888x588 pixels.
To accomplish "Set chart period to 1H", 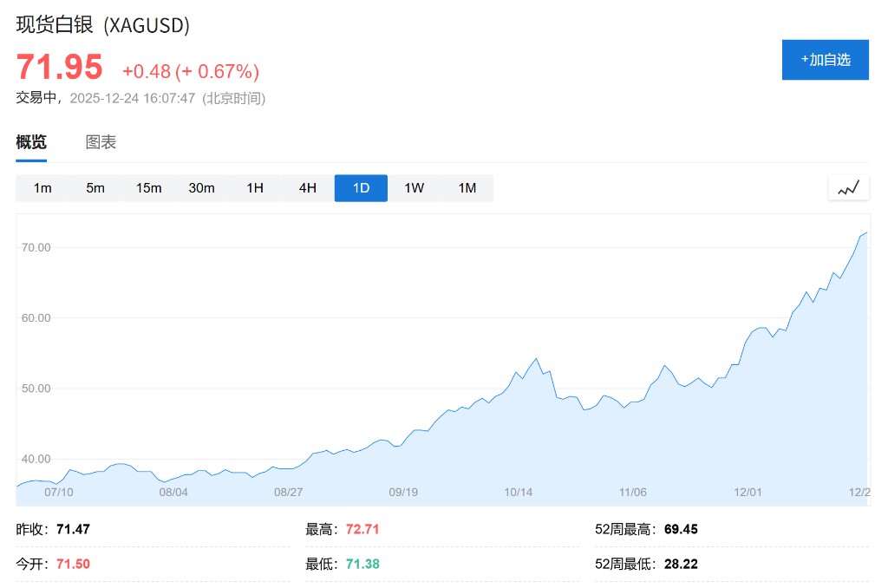I will point(255,188).
